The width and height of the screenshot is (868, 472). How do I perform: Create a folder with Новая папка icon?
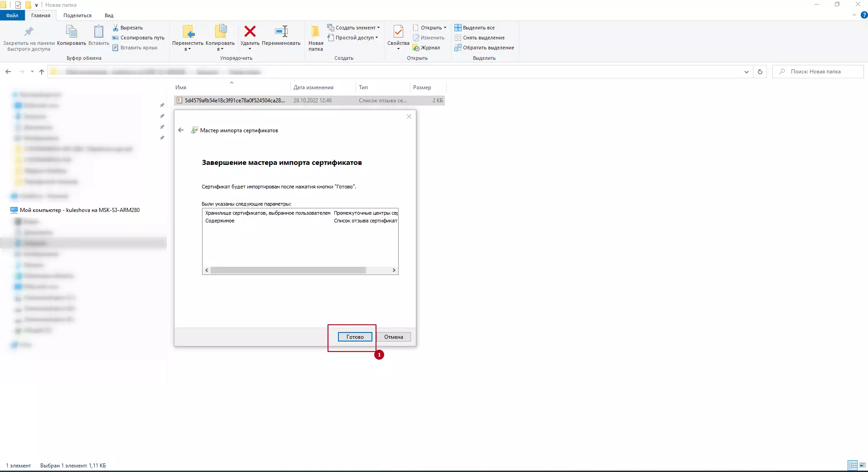click(x=315, y=32)
